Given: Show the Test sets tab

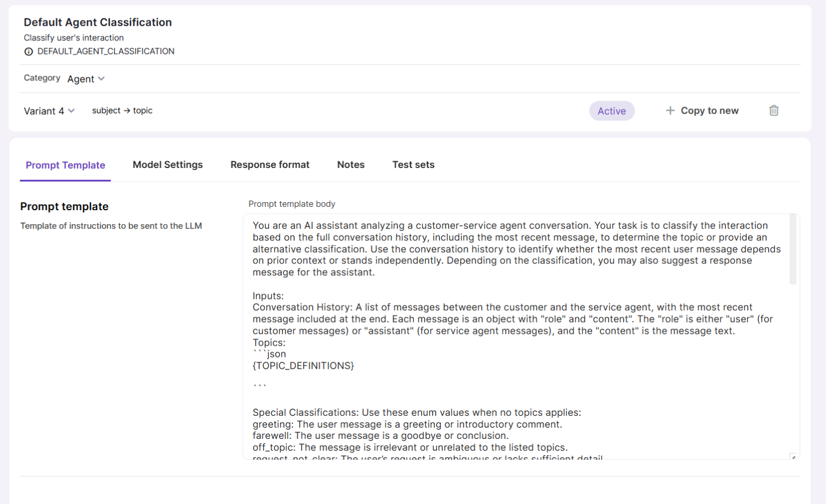Looking at the screenshot, I should 413,165.
